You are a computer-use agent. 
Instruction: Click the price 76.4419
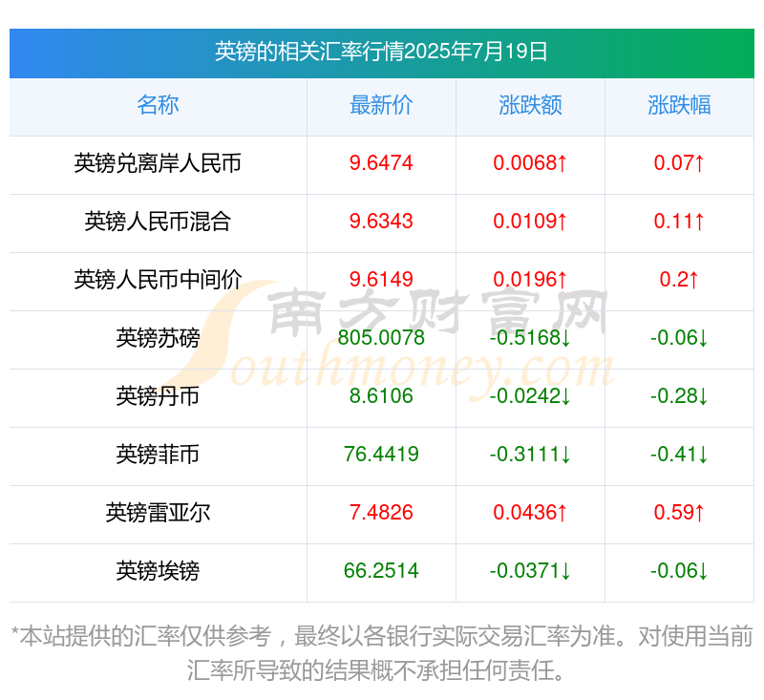click(381, 455)
